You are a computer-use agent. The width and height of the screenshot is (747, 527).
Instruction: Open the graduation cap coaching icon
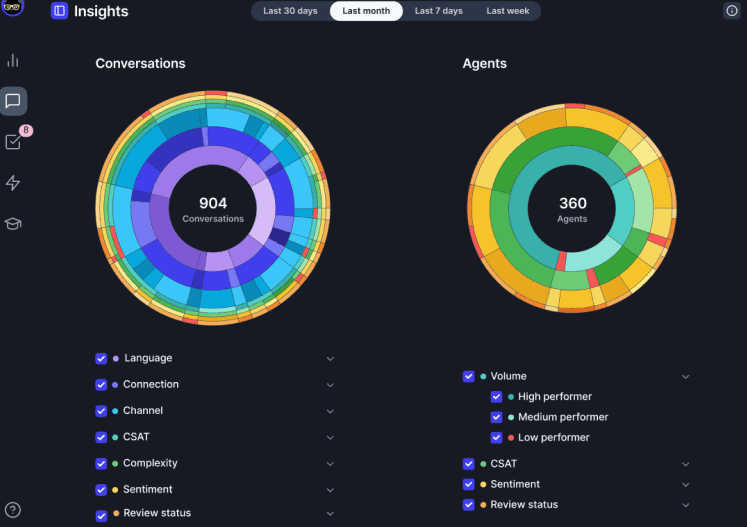point(13,223)
